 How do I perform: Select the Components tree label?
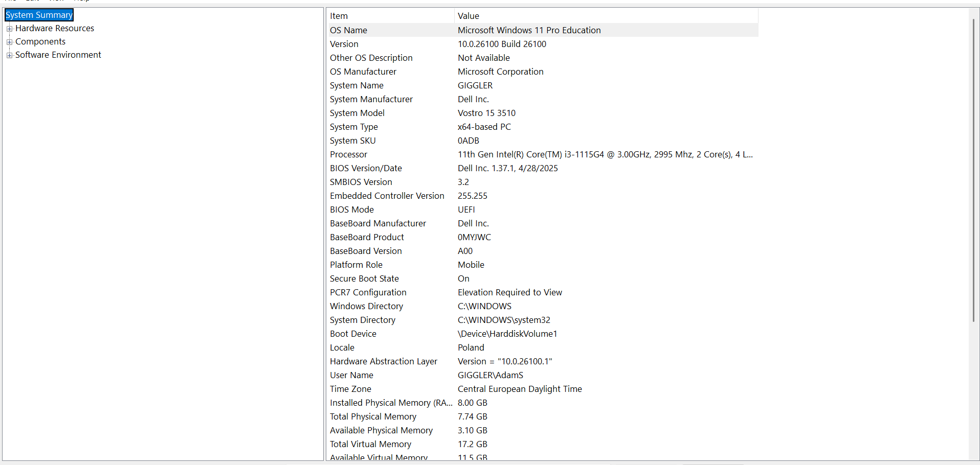(40, 41)
